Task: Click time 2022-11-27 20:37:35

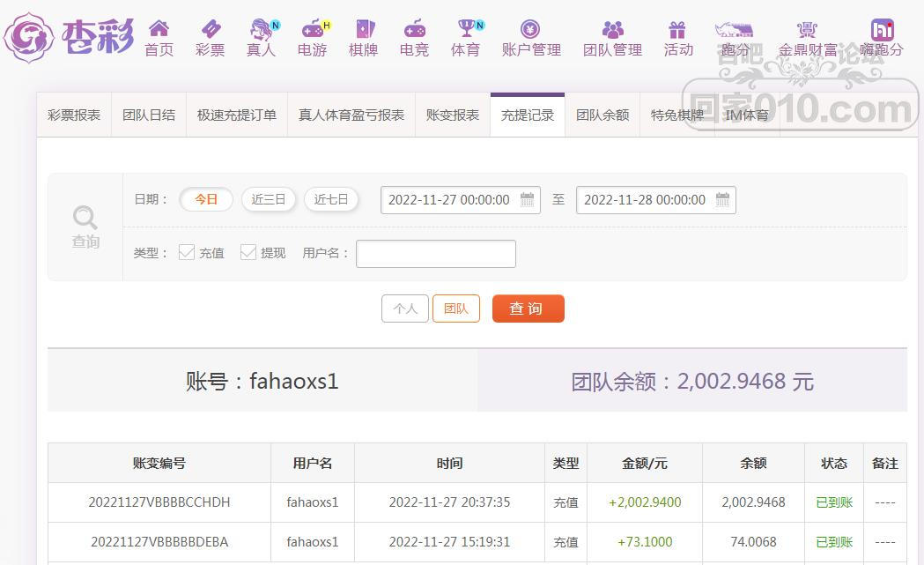Action: [449, 502]
